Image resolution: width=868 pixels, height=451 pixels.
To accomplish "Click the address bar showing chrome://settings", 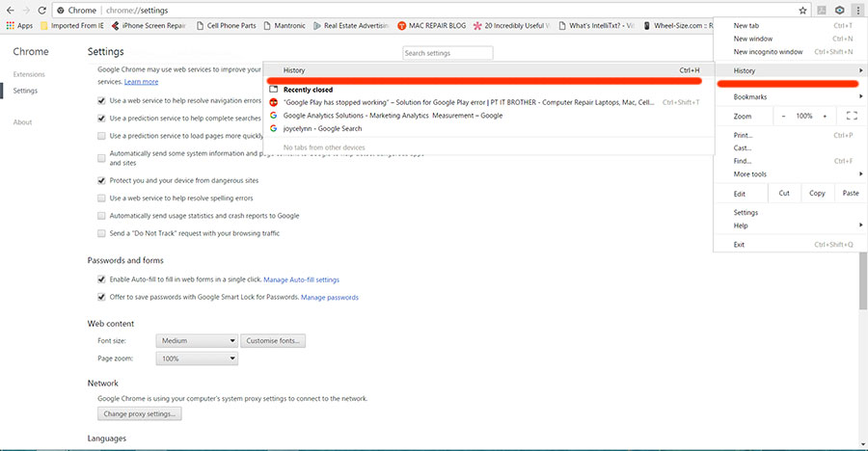I will pos(432,10).
